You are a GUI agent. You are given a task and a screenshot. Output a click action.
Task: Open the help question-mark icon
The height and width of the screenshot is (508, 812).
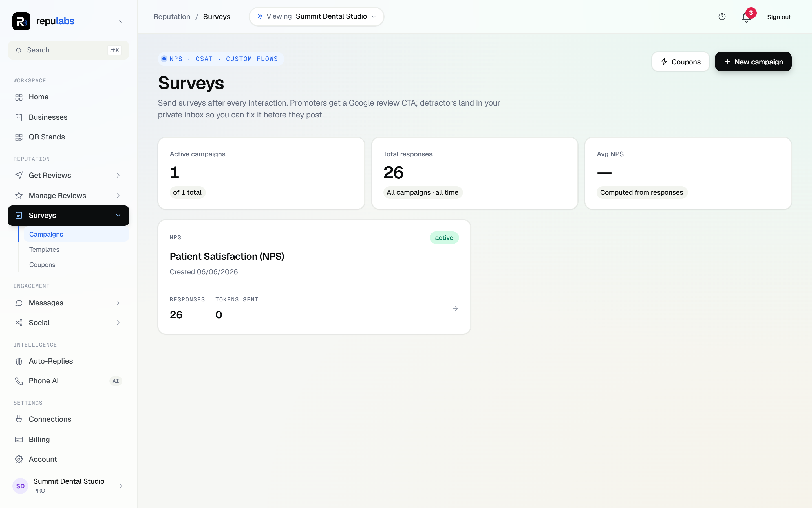point(722,17)
